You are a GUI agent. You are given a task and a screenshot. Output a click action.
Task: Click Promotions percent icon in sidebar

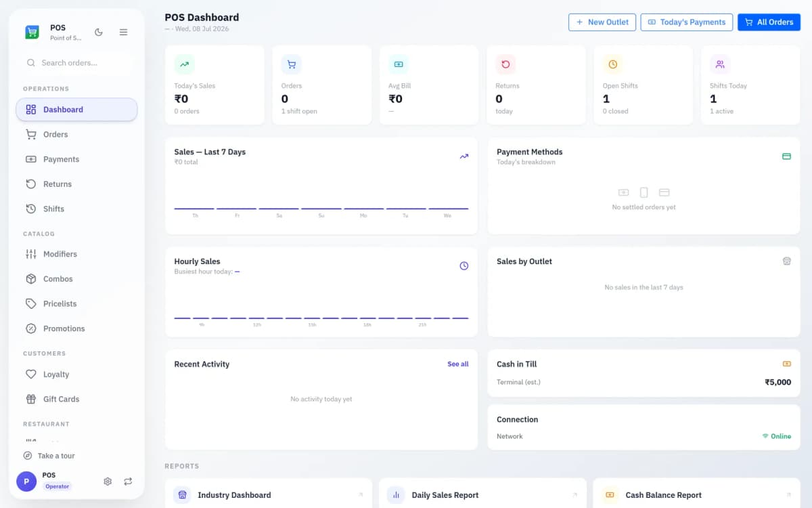(x=31, y=329)
